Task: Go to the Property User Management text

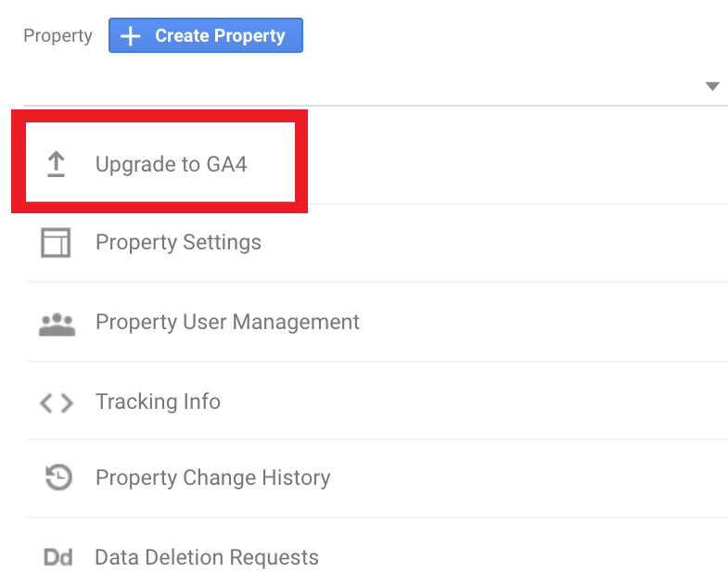Action: (x=227, y=323)
